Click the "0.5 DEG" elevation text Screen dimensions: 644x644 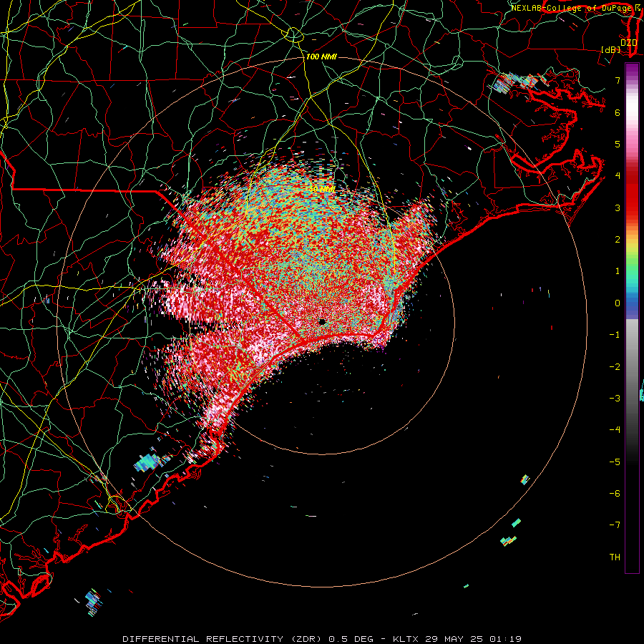[x=351, y=639]
